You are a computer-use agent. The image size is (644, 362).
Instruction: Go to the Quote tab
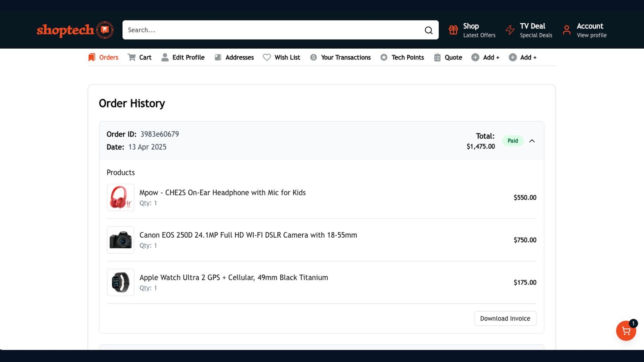pos(448,58)
